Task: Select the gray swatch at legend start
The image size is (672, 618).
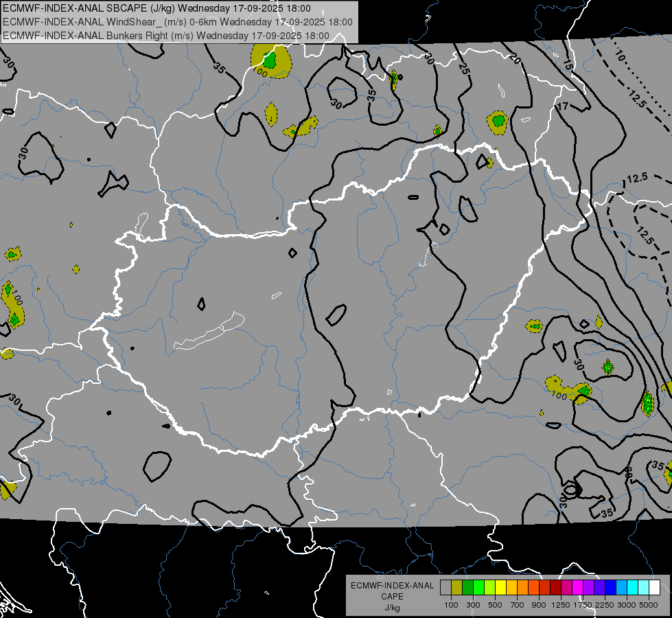Action: 445,588
